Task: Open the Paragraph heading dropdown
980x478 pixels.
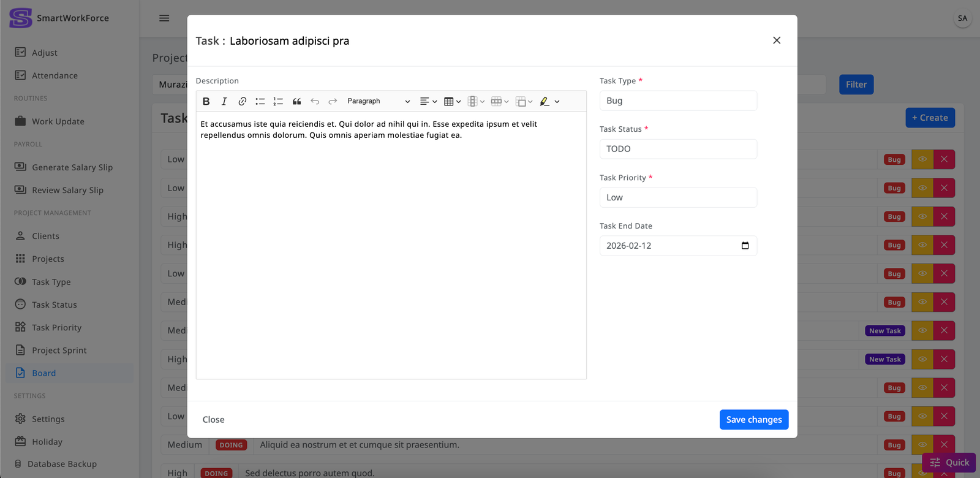Action: click(378, 102)
